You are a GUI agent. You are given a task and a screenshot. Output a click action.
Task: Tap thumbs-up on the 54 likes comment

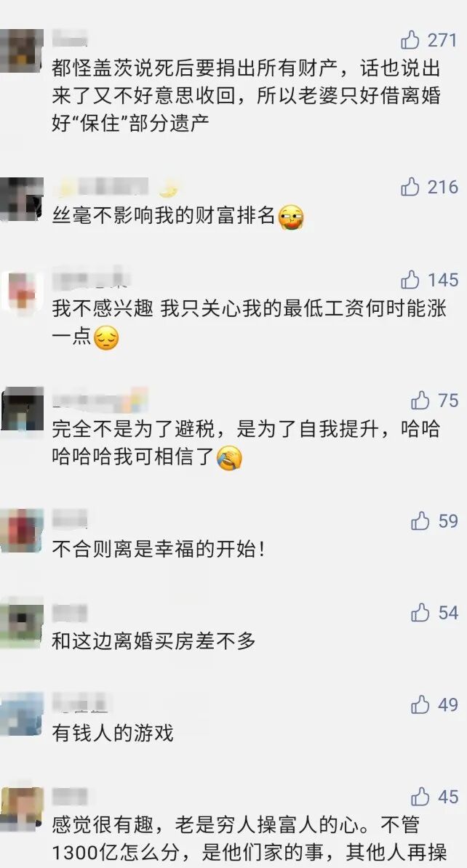pyautogui.click(x=420, y=612)
